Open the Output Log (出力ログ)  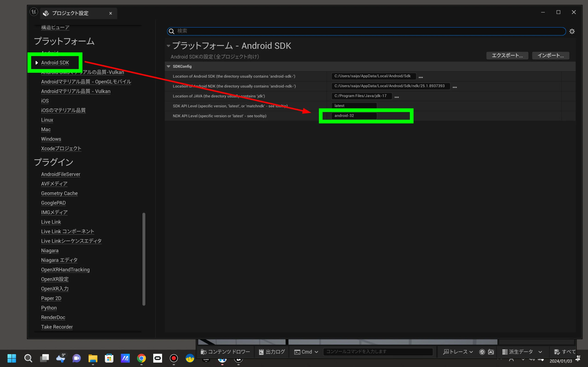(x=272, y=352)
